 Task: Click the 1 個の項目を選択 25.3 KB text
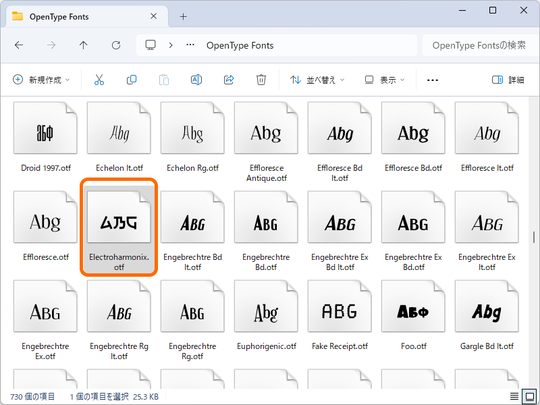[114, 397]
